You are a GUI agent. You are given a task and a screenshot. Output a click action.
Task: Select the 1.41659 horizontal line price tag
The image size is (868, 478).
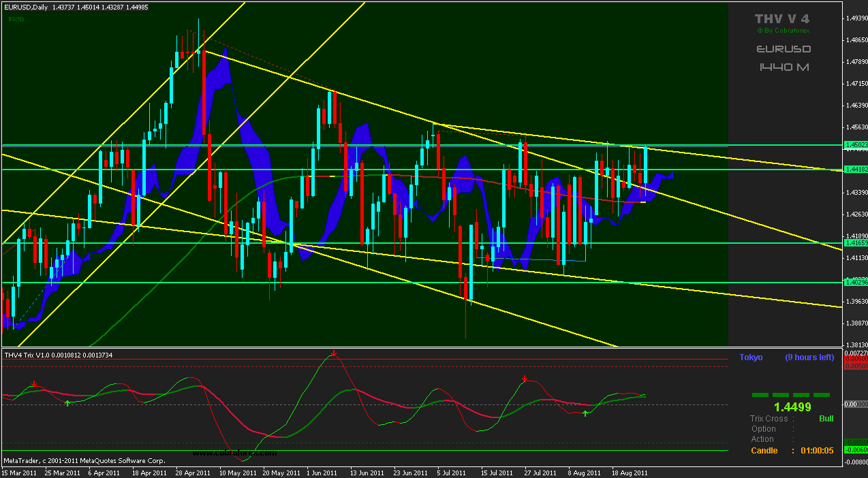(855, 243)
